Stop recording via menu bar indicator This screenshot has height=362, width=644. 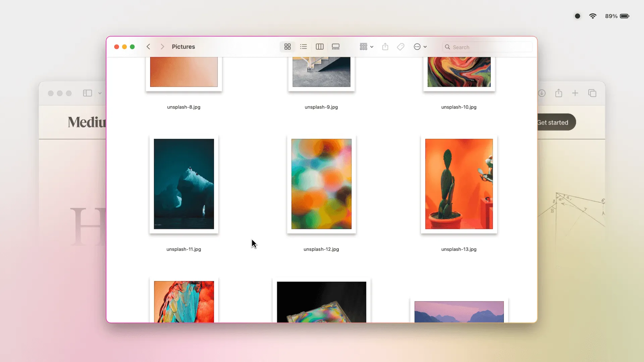coord(577,16)
